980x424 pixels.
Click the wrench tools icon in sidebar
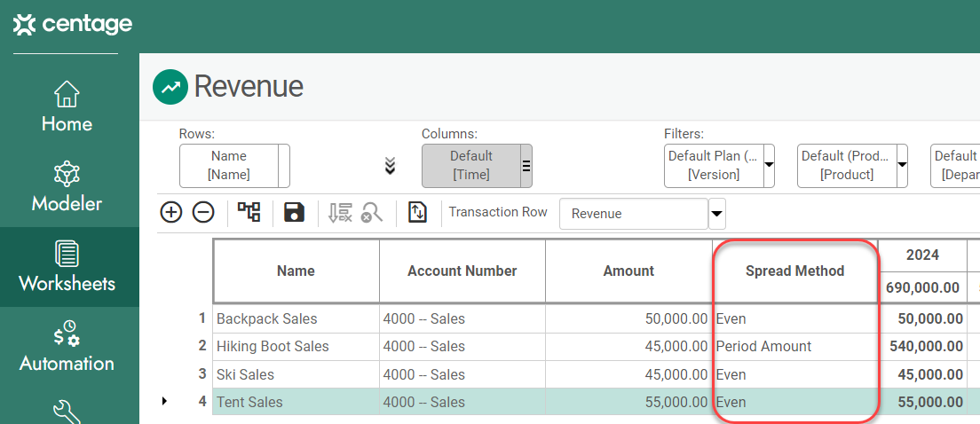[67, 412]
